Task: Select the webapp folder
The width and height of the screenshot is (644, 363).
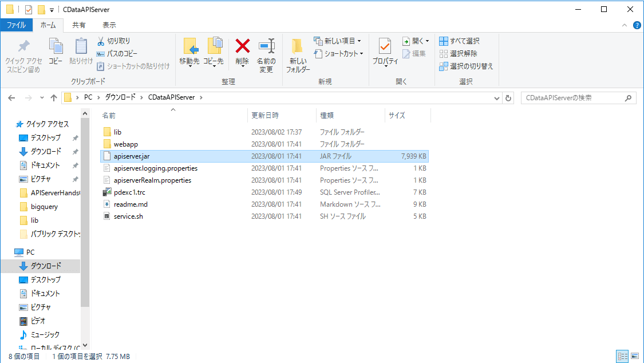Action: coord(264,144)
